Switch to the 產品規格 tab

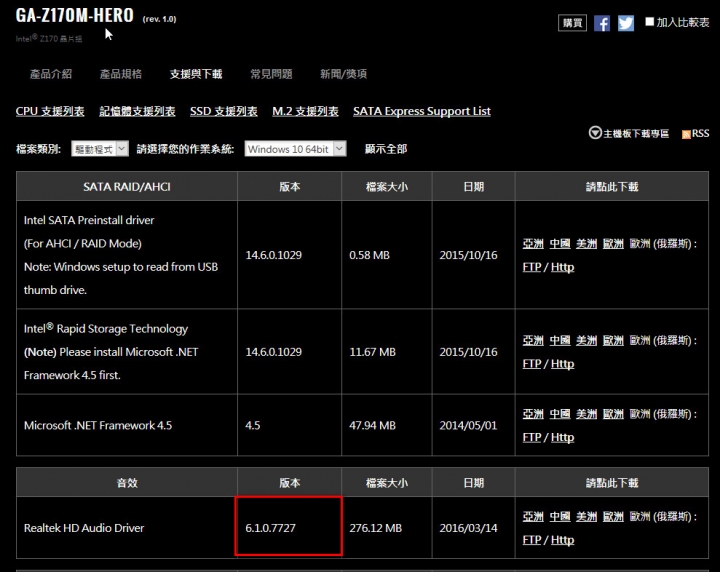coord(121,74)
